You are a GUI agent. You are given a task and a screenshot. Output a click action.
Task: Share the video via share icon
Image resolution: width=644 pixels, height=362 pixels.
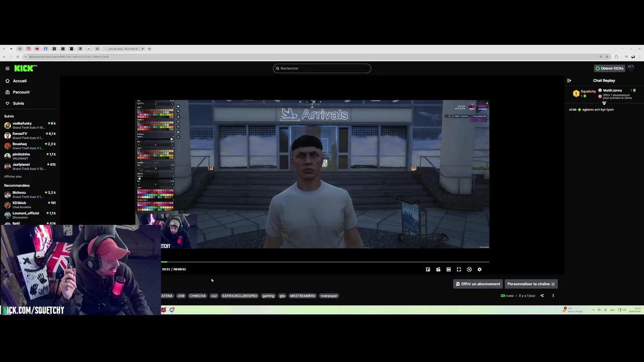pos(542,296)
